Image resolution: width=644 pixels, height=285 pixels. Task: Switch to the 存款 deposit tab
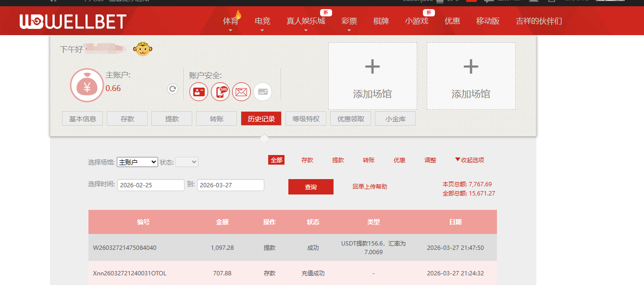[127, 119]
